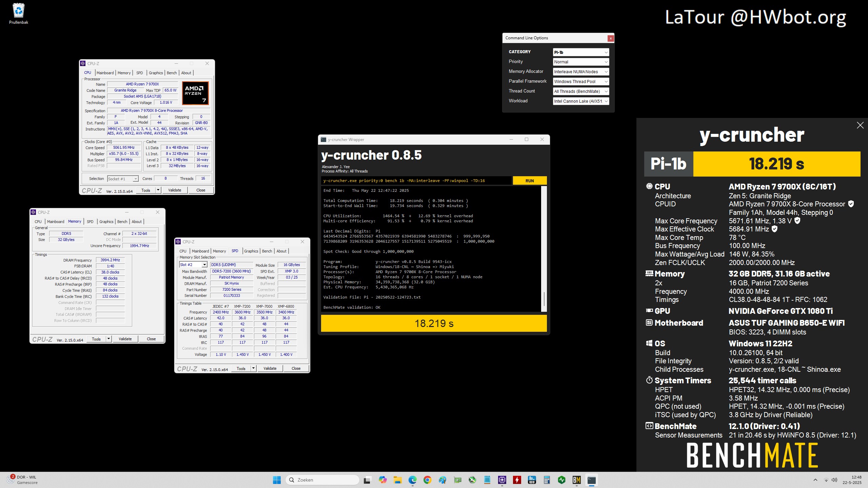Screen dimensions: 868x488
Task: Open BenchMate (BM) from the taskbar
Action: [577, 480]
